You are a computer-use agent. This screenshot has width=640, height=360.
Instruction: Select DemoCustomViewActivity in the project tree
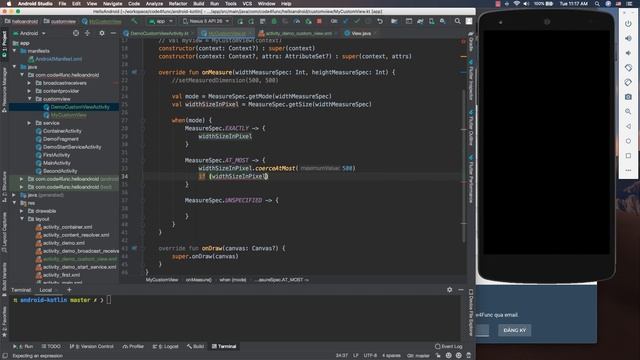(80, 107)
